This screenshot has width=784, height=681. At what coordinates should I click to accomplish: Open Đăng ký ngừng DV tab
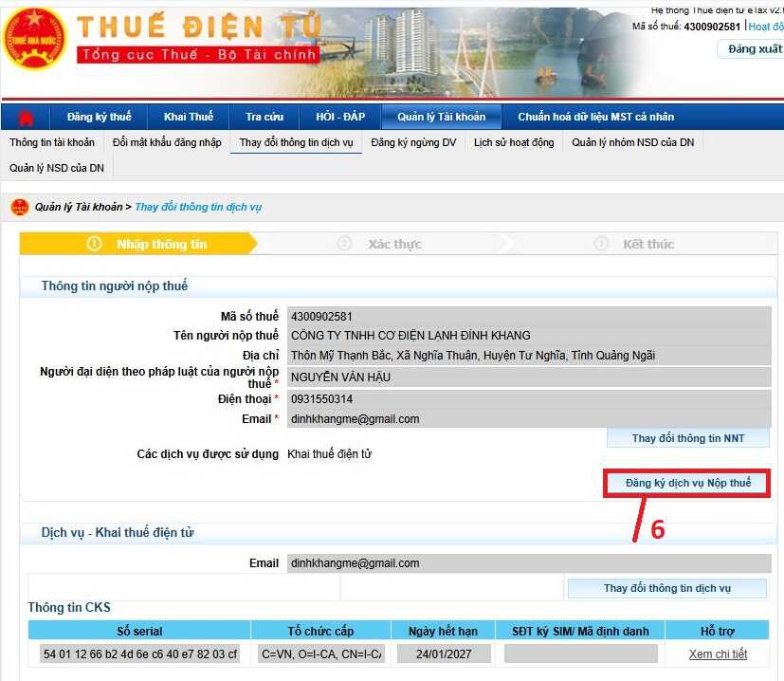pos(413,142)
